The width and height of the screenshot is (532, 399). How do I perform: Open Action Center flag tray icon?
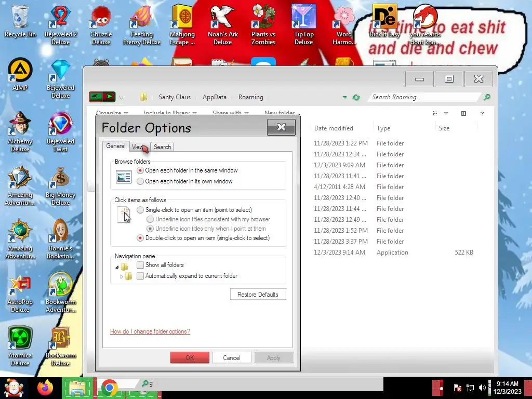(457, 388)
